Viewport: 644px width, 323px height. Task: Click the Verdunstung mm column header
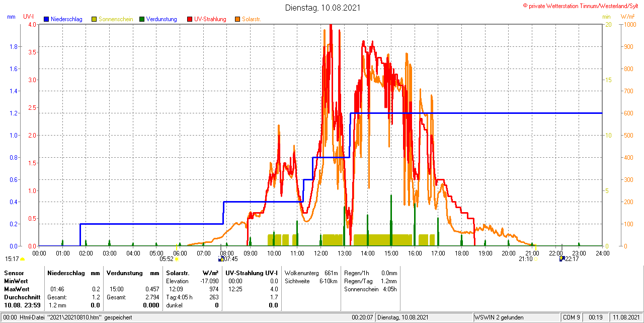pyautogui.click(x=133, y=273)
